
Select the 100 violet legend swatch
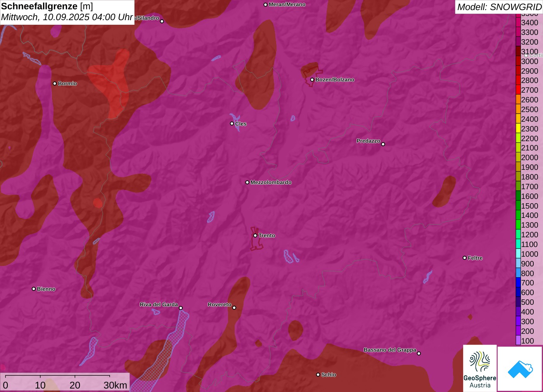(x=518, y=340)
